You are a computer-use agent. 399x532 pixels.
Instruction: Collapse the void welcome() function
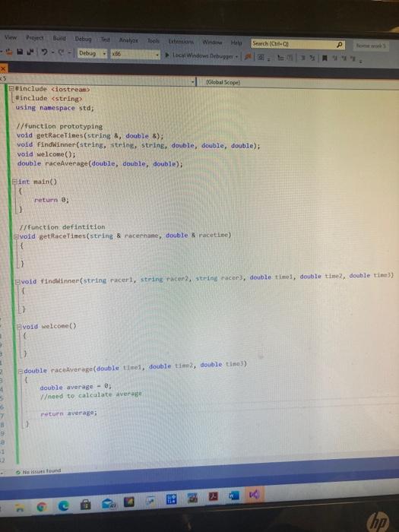19,327
